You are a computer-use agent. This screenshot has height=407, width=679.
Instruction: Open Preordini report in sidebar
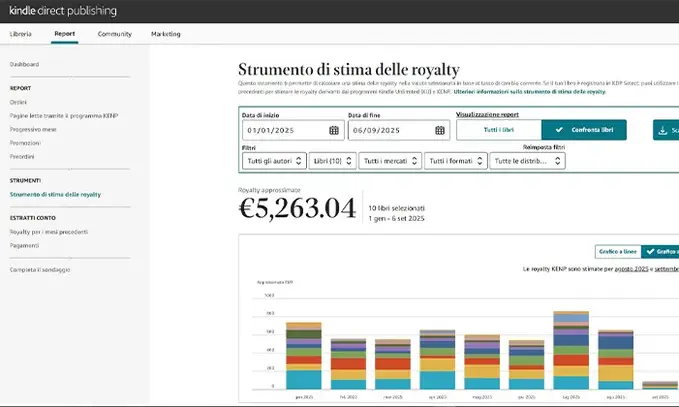point(22,156)
